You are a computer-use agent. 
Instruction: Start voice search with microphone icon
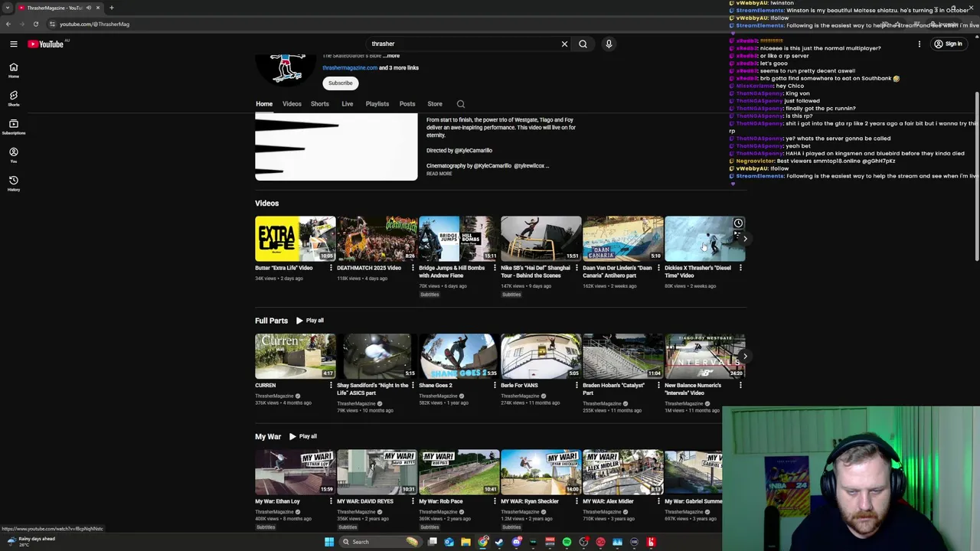[609, 44]
